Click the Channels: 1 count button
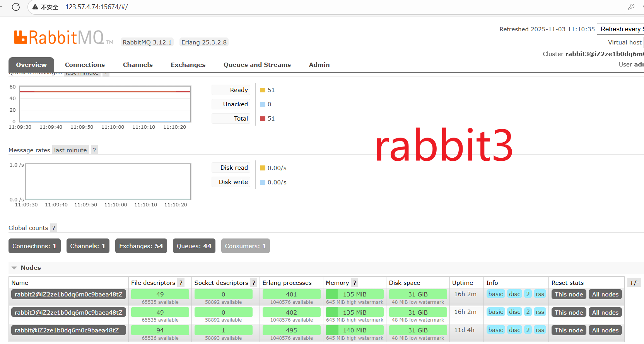Screen dimensions: 644x344 88,246
